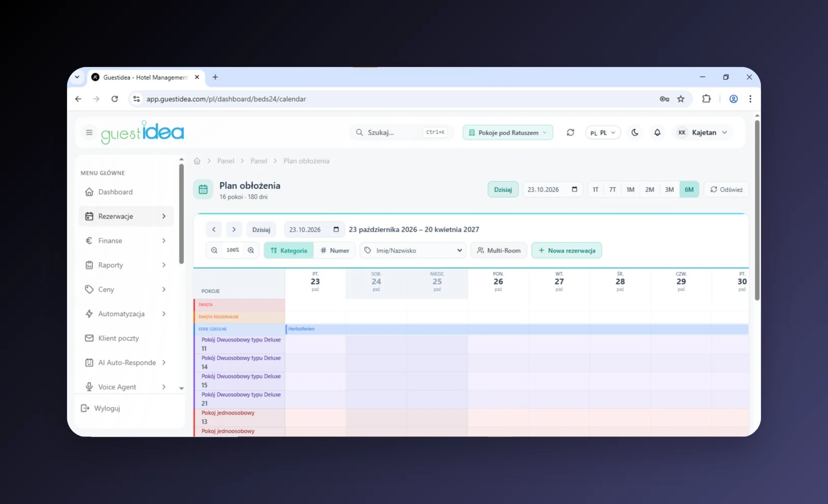Viewport: 828px width, 504px height.
Task: Open the Pokoje pod Ratuszem property dropdown
Action: pyautogui.click(x=508, y=133)
